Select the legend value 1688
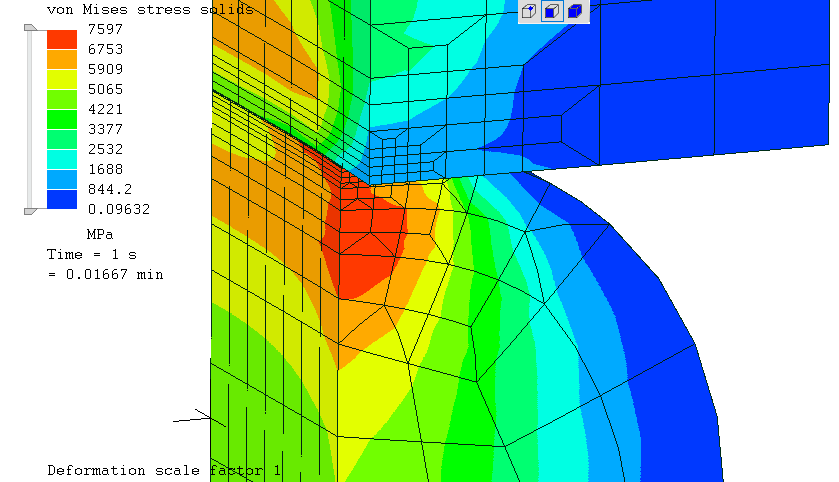 click(105, 169)
